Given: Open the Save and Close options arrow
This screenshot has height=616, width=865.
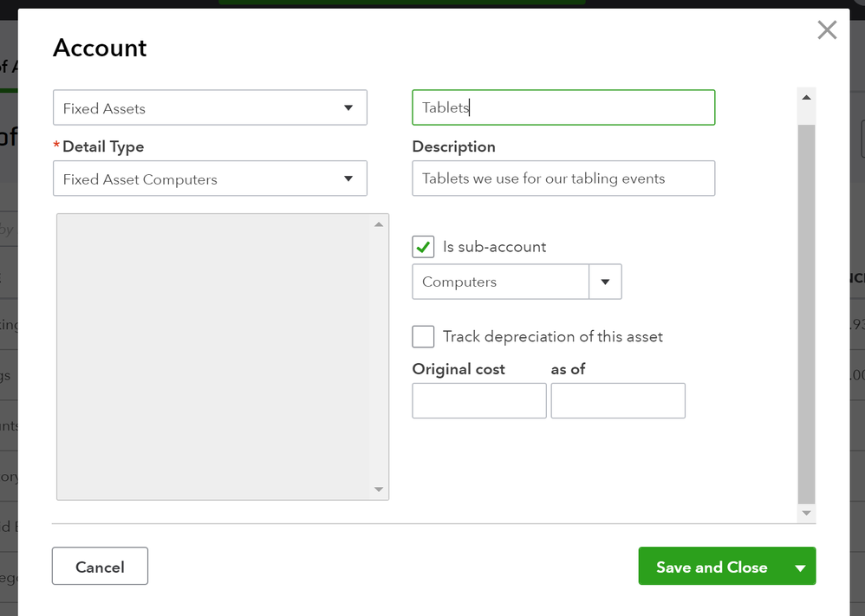Looking at the screenshot, I should pyautogui.click(x=800, y=567).
